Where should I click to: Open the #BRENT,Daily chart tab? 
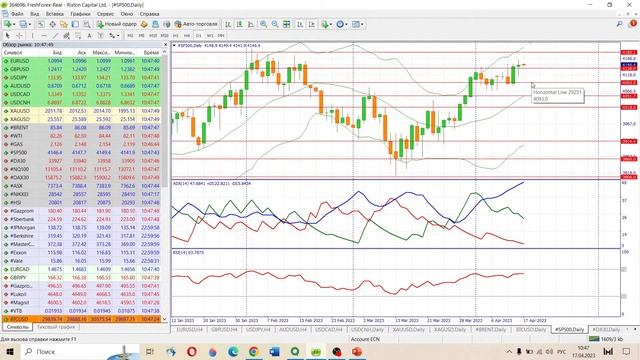click(x=490, y=329)
